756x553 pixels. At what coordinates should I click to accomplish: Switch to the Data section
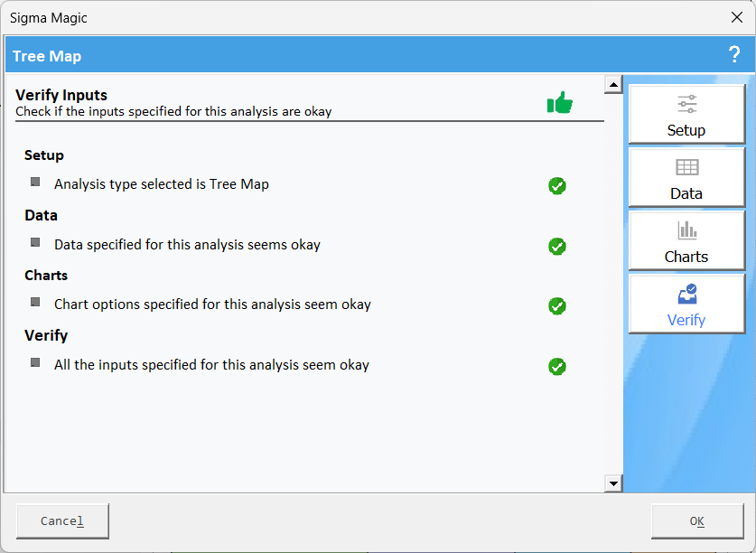pyautogui.click(x=686, y=178)
